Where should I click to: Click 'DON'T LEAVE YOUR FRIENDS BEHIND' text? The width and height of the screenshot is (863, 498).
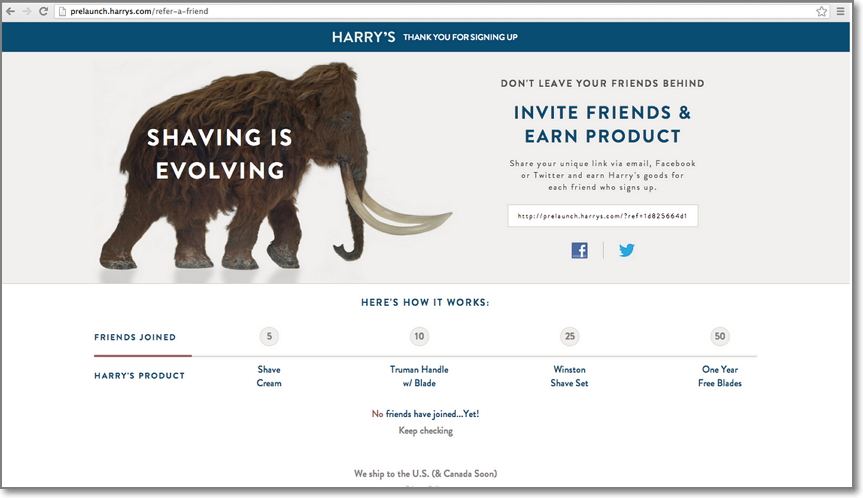coord(602,84)
